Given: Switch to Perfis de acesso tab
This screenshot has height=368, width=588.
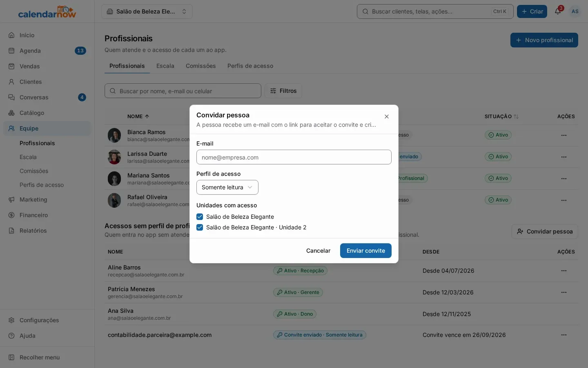Looking at the screenshot, I should click(250, 66).
